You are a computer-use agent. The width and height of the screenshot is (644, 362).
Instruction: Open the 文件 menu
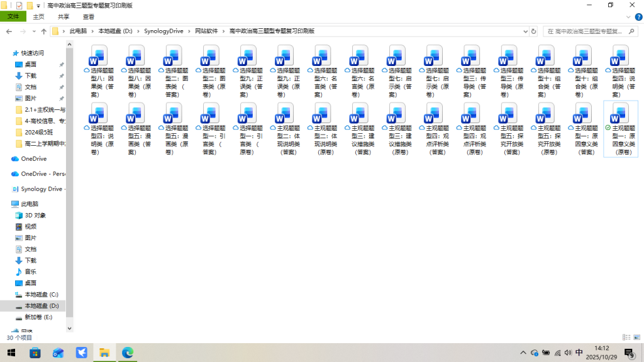point(13,16)
